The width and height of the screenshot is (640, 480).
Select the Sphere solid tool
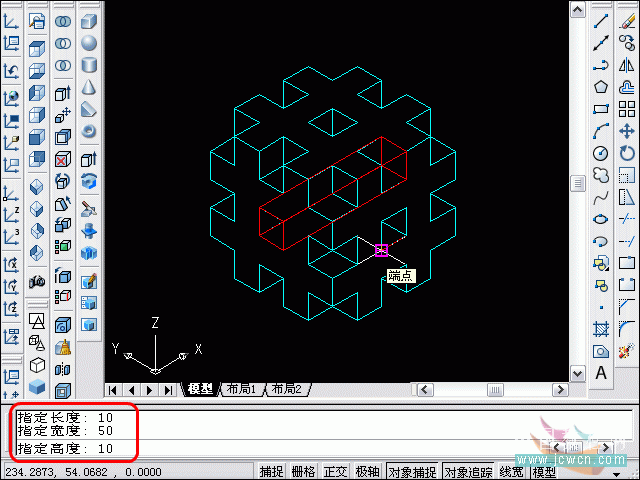[89, 43]
